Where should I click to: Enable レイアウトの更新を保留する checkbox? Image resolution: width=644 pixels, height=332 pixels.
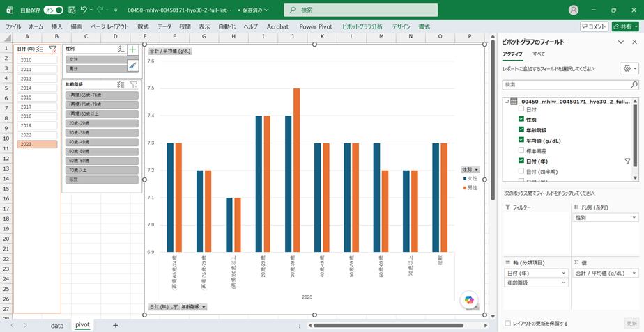click(508, 324)
